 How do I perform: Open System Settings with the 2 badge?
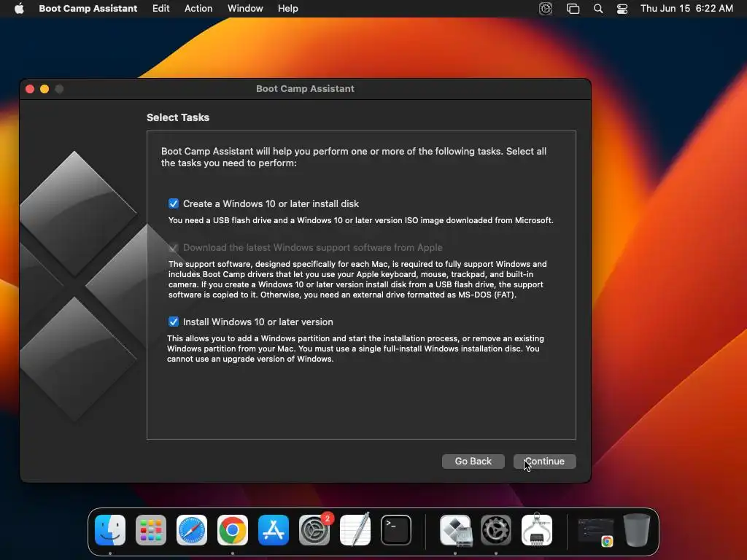[x=314, y=530]
